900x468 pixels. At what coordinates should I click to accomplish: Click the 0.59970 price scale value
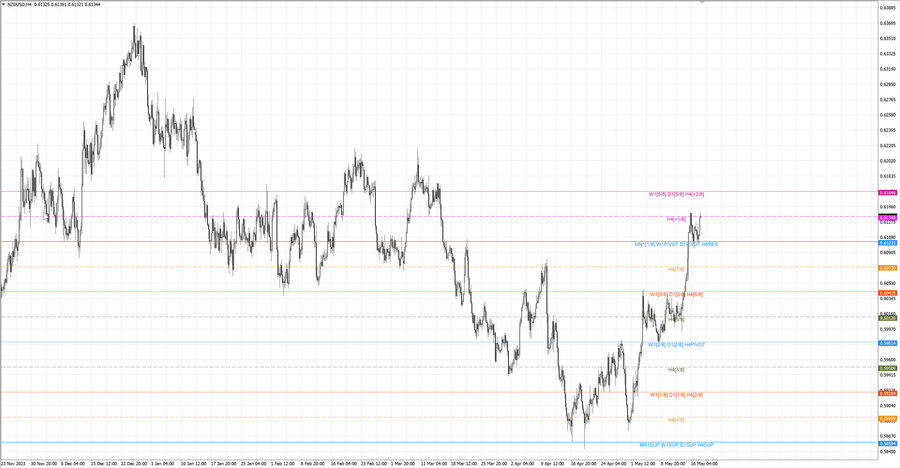[x=888, y=329]
